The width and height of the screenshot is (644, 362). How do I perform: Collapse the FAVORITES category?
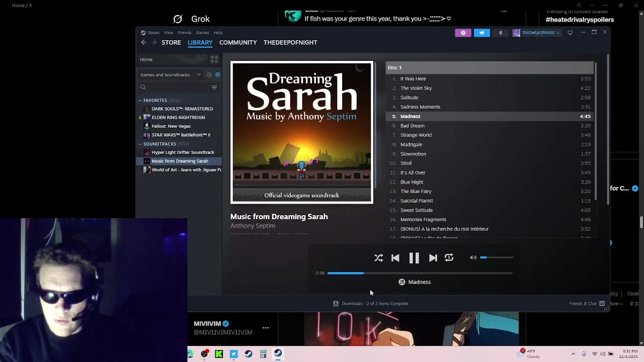pyautogui.click(x=140, y=101)
